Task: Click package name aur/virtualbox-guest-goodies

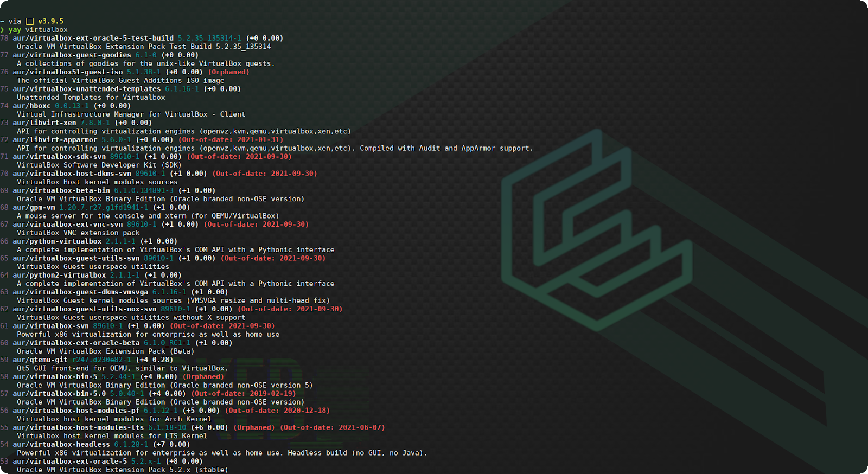Action: pyautogui.click(x=72, y=55)
